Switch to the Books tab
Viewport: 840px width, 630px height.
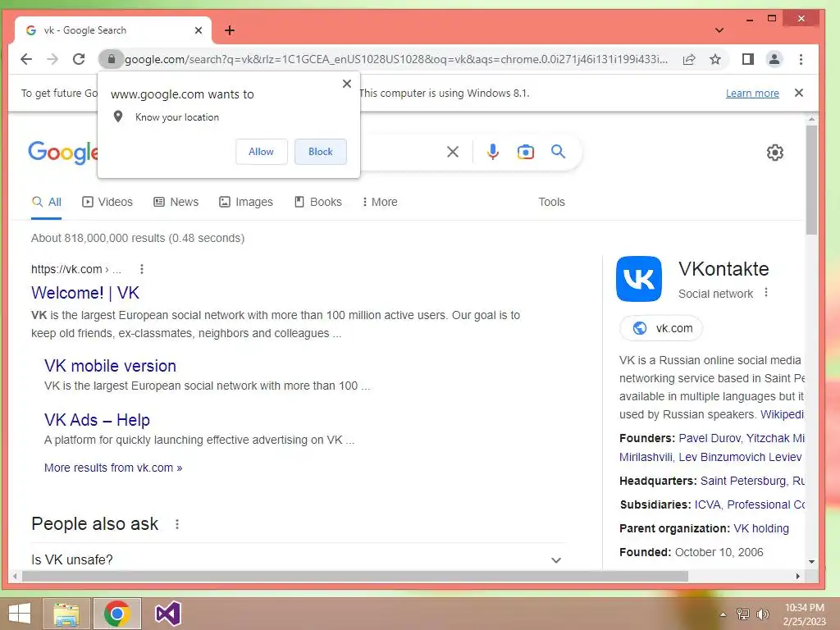coord(318,202)
